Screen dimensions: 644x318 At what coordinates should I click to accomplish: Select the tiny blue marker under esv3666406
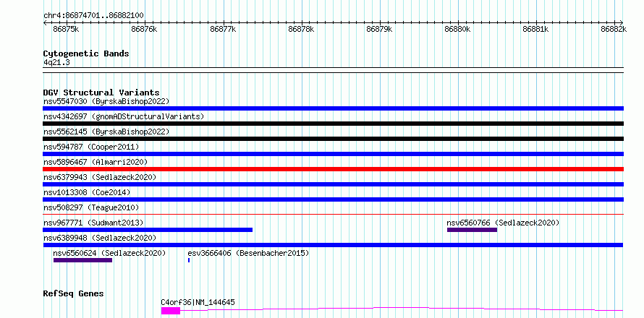click(189, 260)
